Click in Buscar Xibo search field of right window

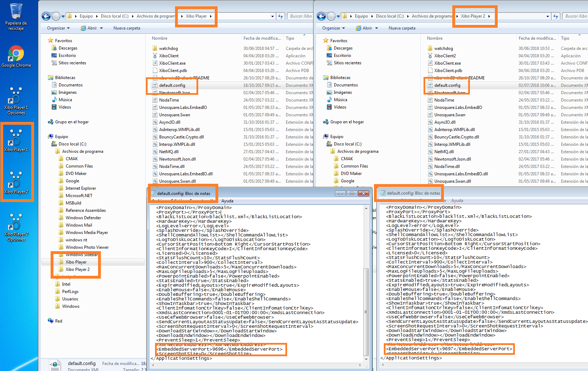(x=575, y=16)
